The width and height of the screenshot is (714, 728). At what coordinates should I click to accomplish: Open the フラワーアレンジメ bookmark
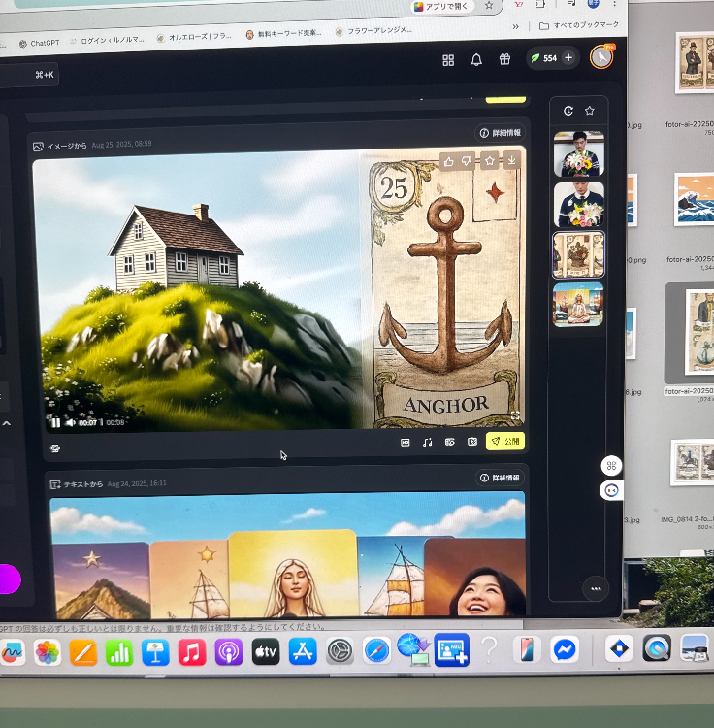(373, 31)
